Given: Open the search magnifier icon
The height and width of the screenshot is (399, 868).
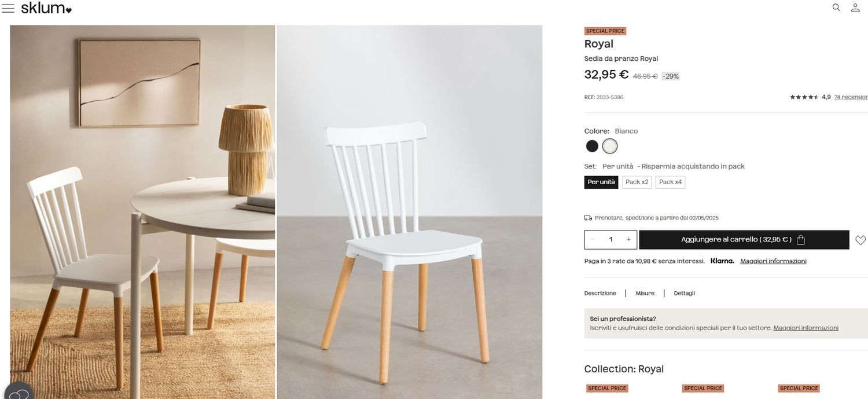Looking at the screenshot, I should 836,8.
